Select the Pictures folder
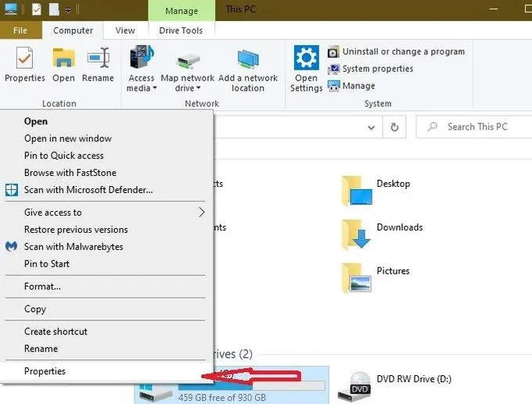 [x=376, y=278]
